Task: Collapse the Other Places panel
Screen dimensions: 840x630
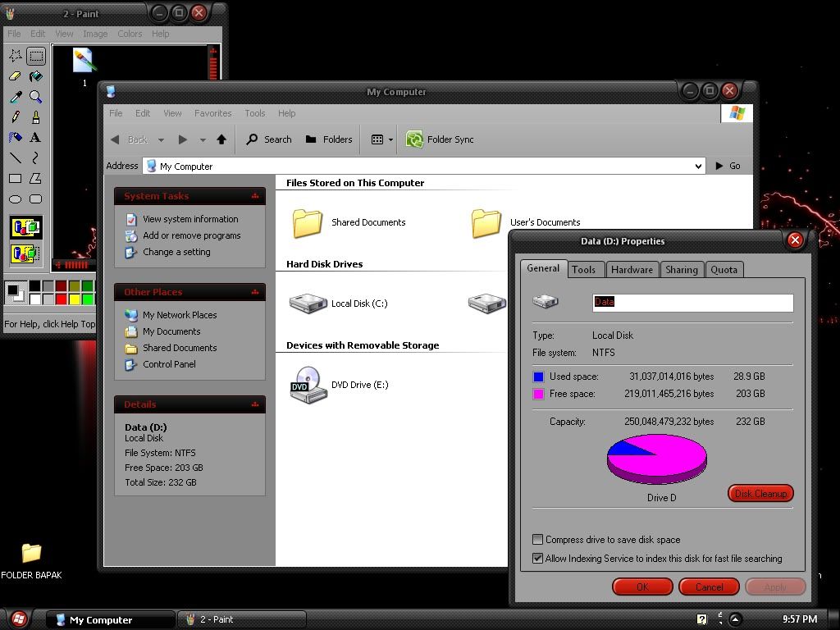Action: point(255,292)
